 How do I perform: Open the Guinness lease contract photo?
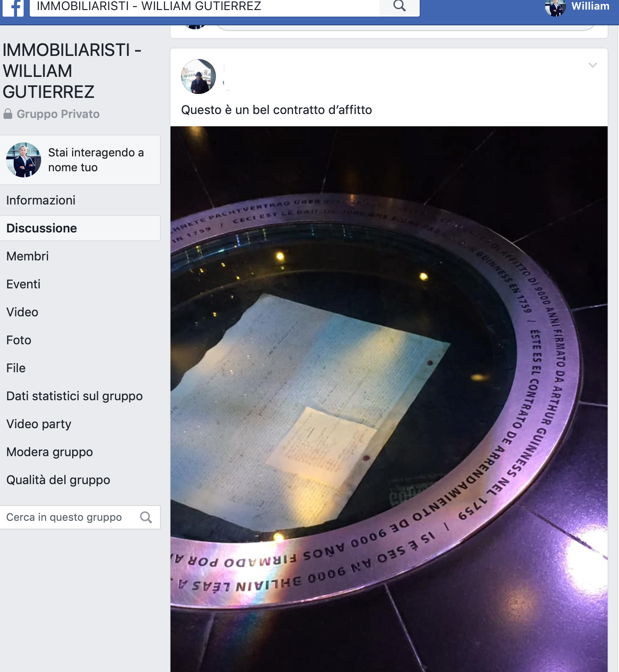pyautogui.click(x=389, y=399)
